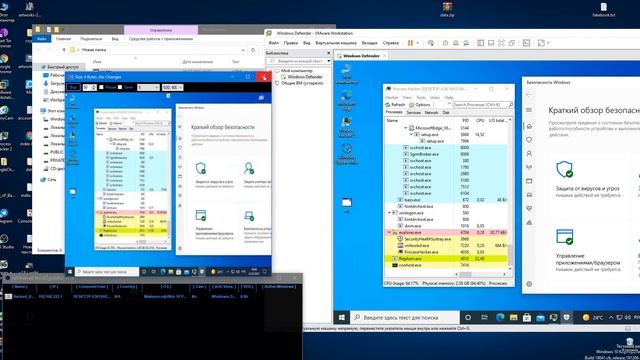Click the take snapshot clock icon in VMware

pyautogui.click(x=445, y=43)
